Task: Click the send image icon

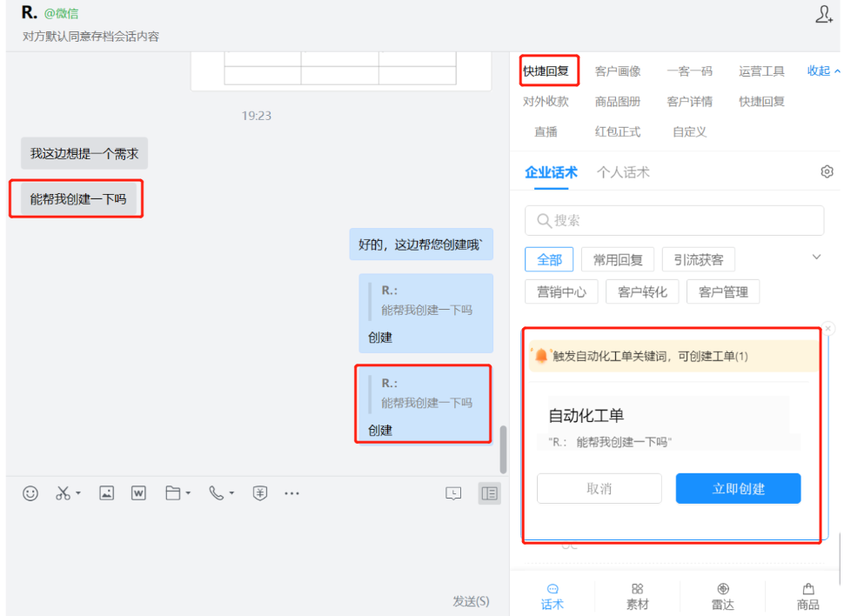Action: 106,493
